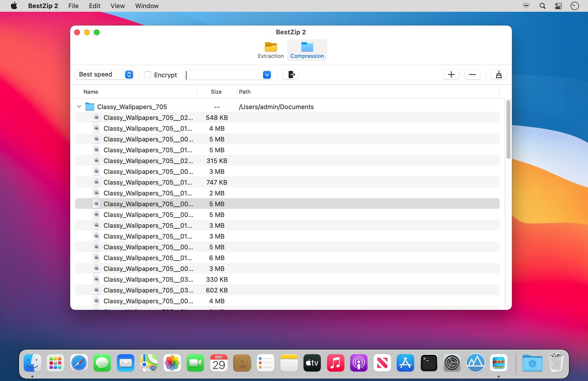Open the Best speed compression dropdown
This screenshot has height=381, width=588.
click(105, 75)
